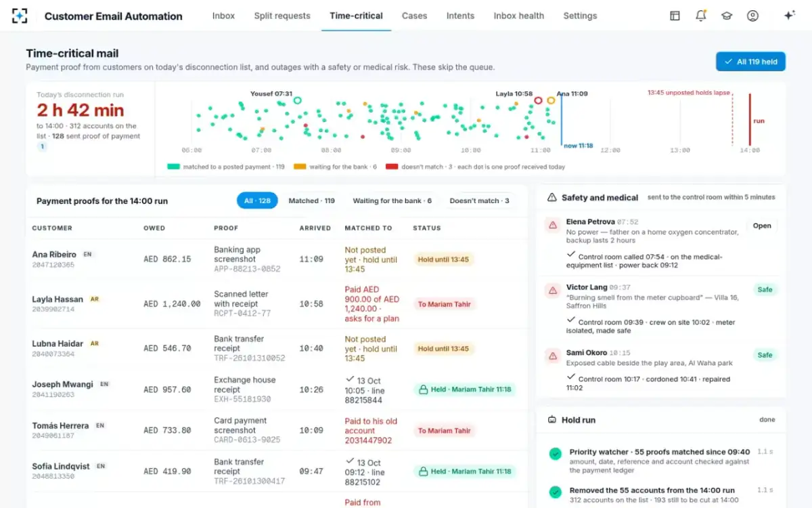Open the Split requests tab
This screenshot has height=508, width=812.
pyautogui.click(x=282, y=16)
